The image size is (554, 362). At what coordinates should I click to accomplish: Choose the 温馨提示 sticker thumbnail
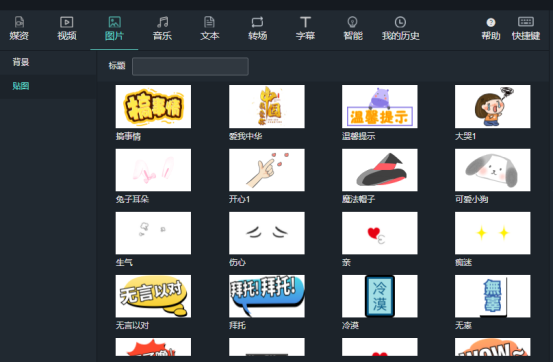379,106
